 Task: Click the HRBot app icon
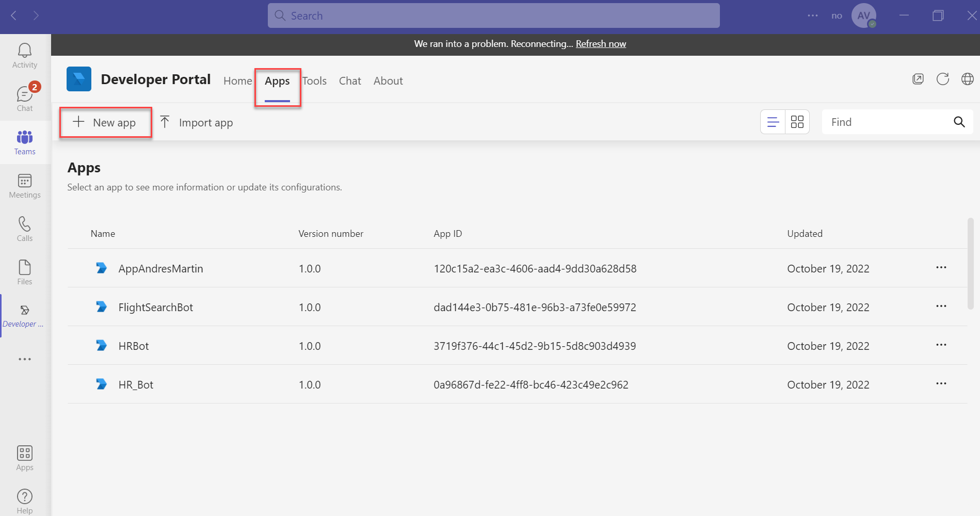[x=102, y=345]
